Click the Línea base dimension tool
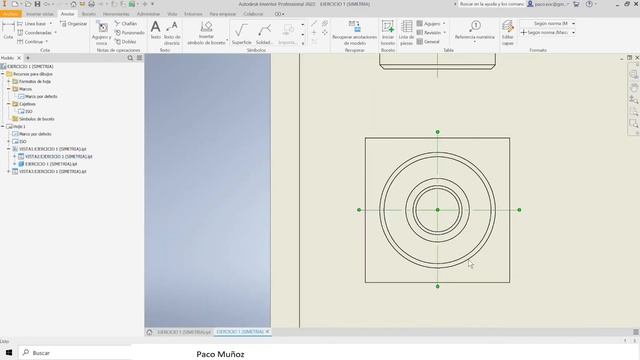 pyautogui.click(x=32, y=24)
